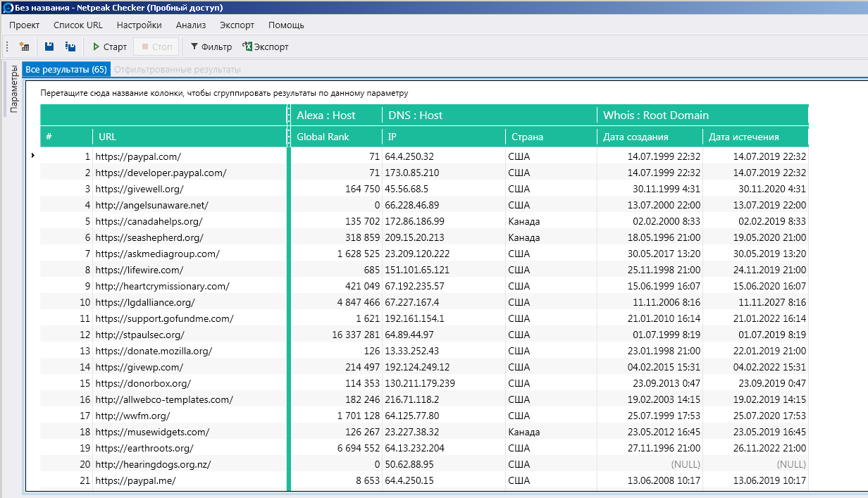
Task: Click the save project floppy icon
Action: click(49, 46)
